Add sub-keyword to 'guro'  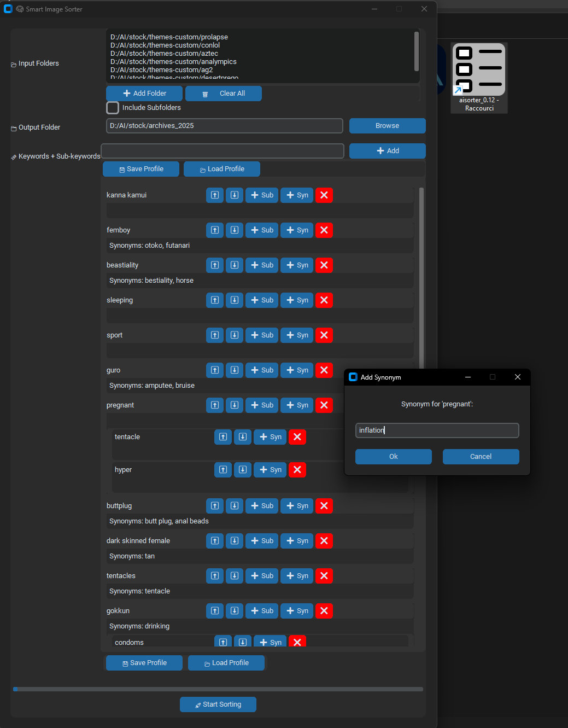point(262,370)
